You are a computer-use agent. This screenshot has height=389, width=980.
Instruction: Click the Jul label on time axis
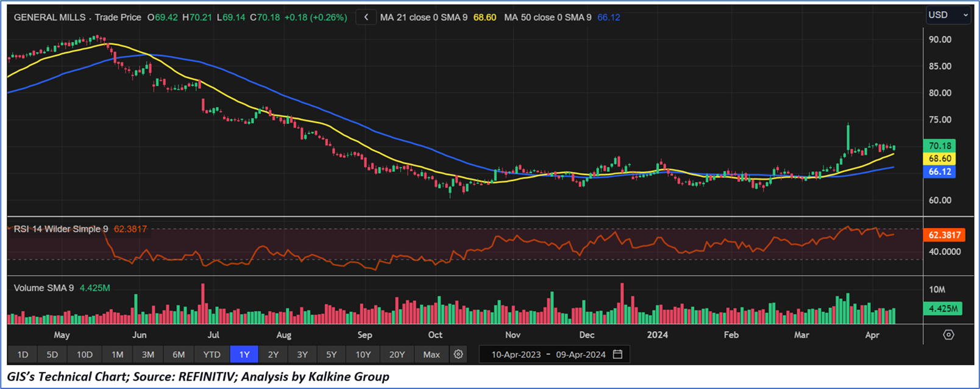click(213, 335)
